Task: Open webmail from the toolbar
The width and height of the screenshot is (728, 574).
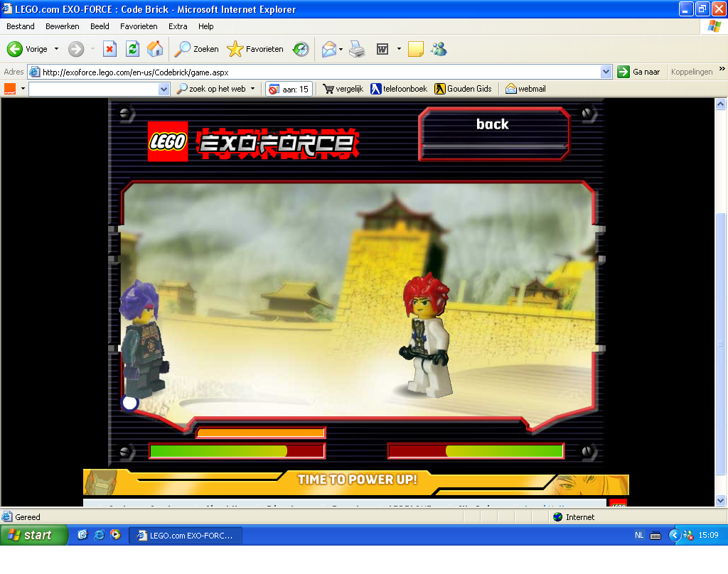Action: [x=525, y=89]
